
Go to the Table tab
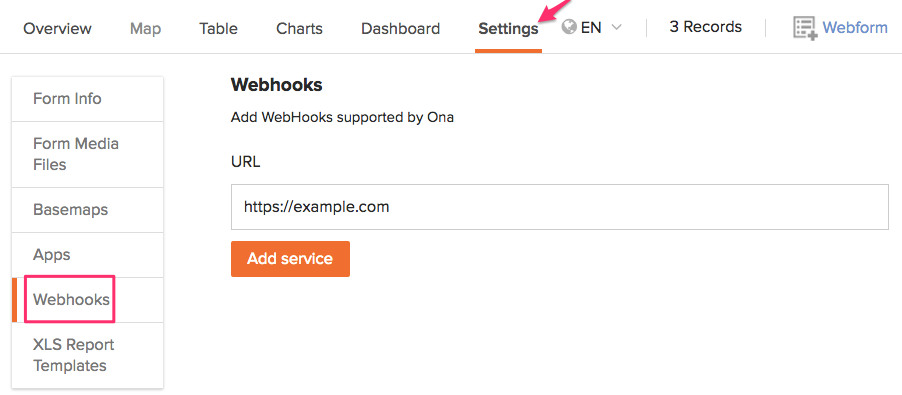(218, 28)
